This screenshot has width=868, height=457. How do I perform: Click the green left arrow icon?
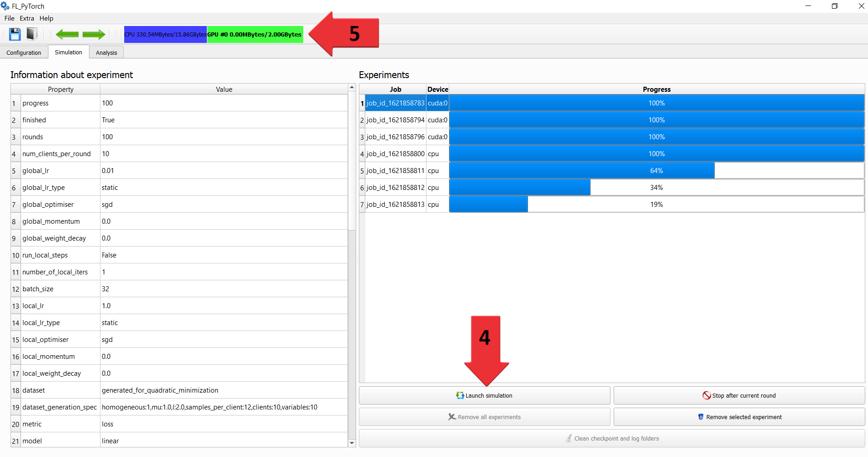67,34
